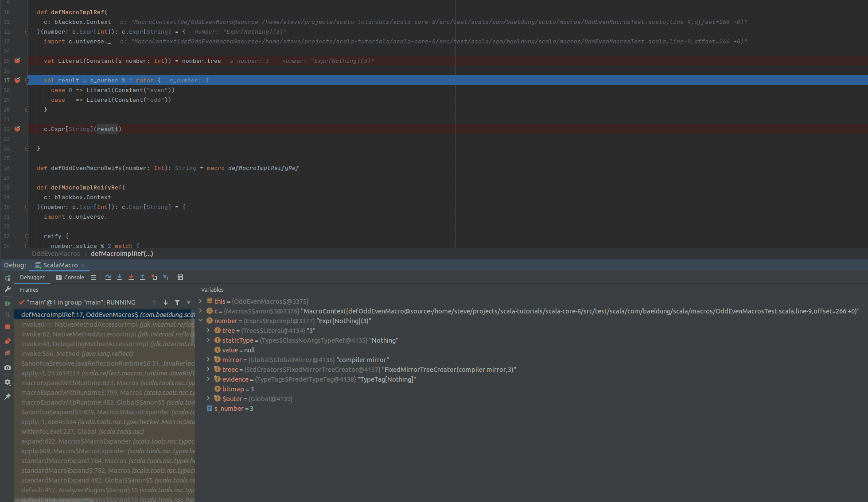Expand the 'mirror' field
This screenshot has width=868, height=502.
[209, 359]
